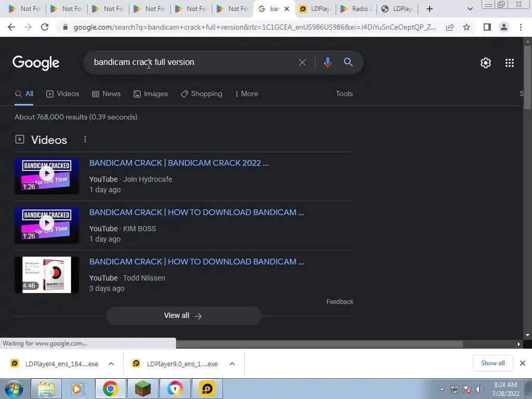Open the LDPlayer9.0 download file

[176, 364]
